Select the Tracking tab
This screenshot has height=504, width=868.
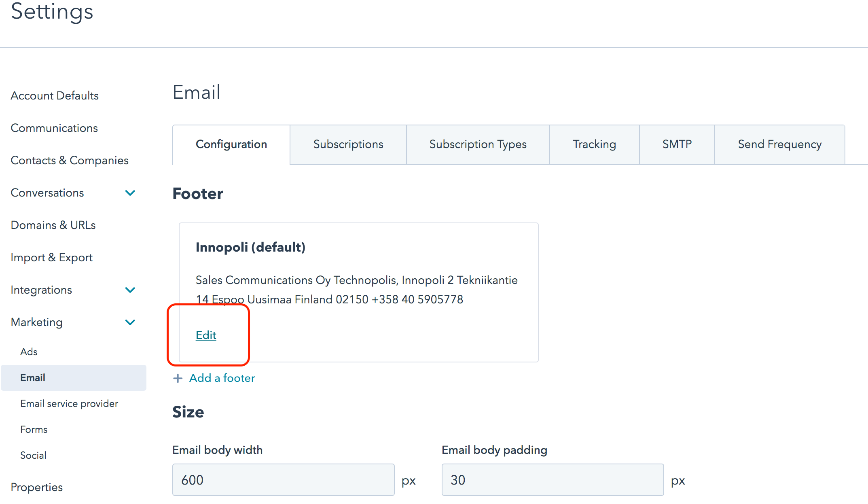(595, 144)
